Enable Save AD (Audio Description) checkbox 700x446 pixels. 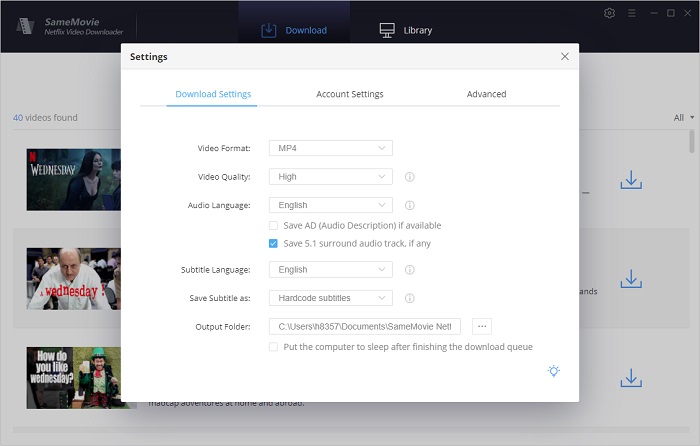pyautogui.click(x=274, y=226)
